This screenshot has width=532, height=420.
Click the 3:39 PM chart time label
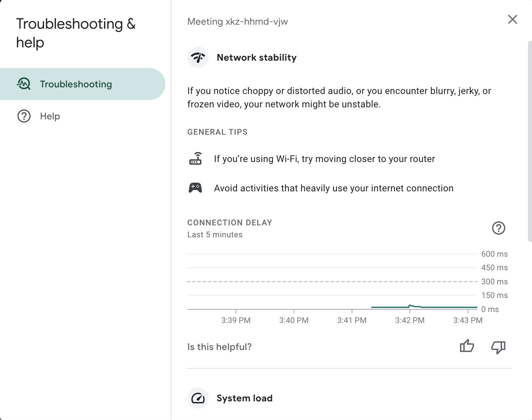click(236, 320)
